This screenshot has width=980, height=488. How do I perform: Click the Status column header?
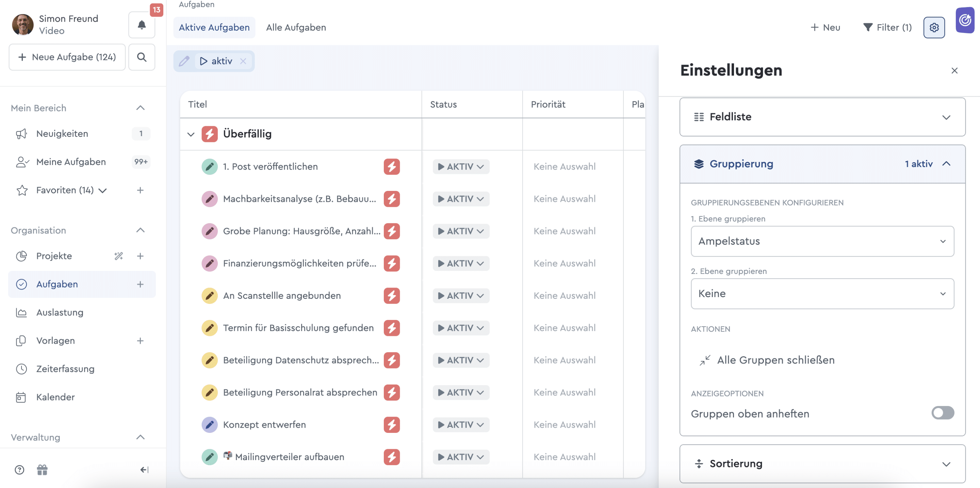tap(443, 104)
